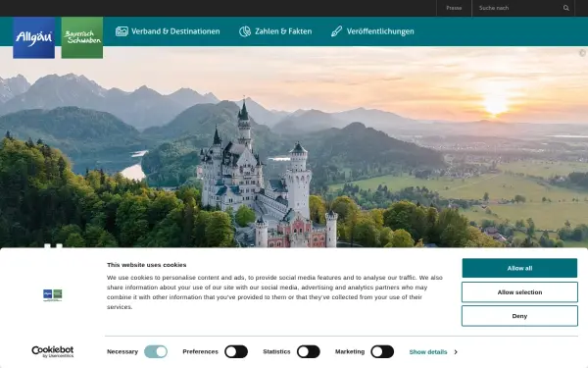This screenshot has width=588, height=368.
Task: Click the small site logo in cookie banner
Action: (53, 295)
